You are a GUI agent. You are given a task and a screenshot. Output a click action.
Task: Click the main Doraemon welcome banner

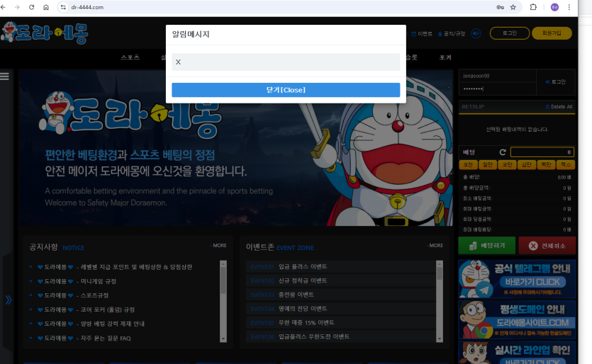(x=235, y=148)
